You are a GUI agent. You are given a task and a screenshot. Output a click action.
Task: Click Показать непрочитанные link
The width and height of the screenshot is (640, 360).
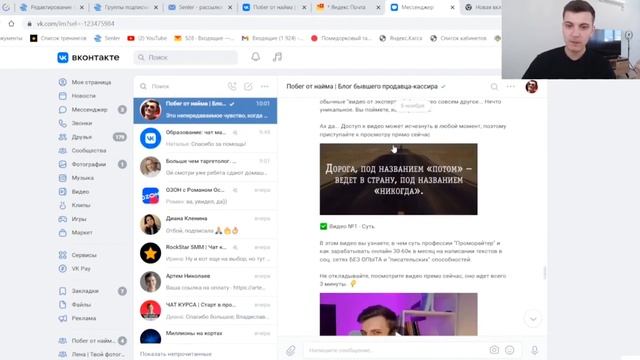[176, 354]
